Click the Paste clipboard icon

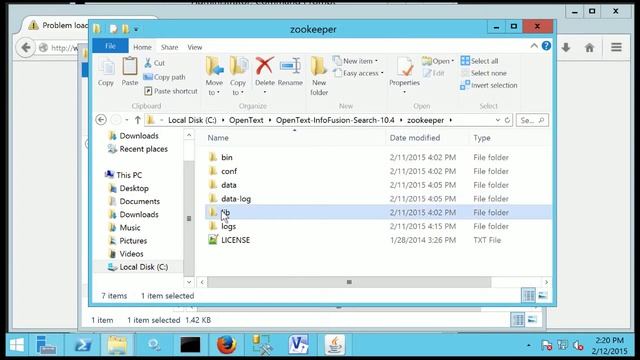point(130,72)
